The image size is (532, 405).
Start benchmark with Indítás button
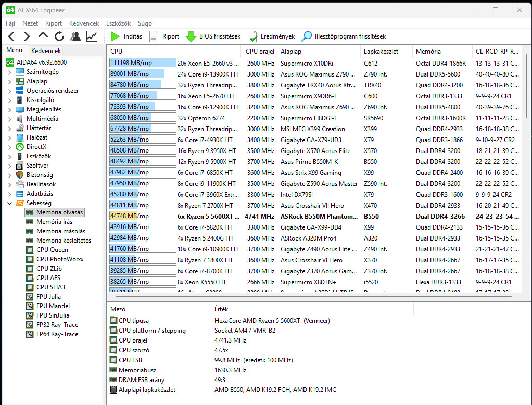pyautogui.click(x=126, y=36)
